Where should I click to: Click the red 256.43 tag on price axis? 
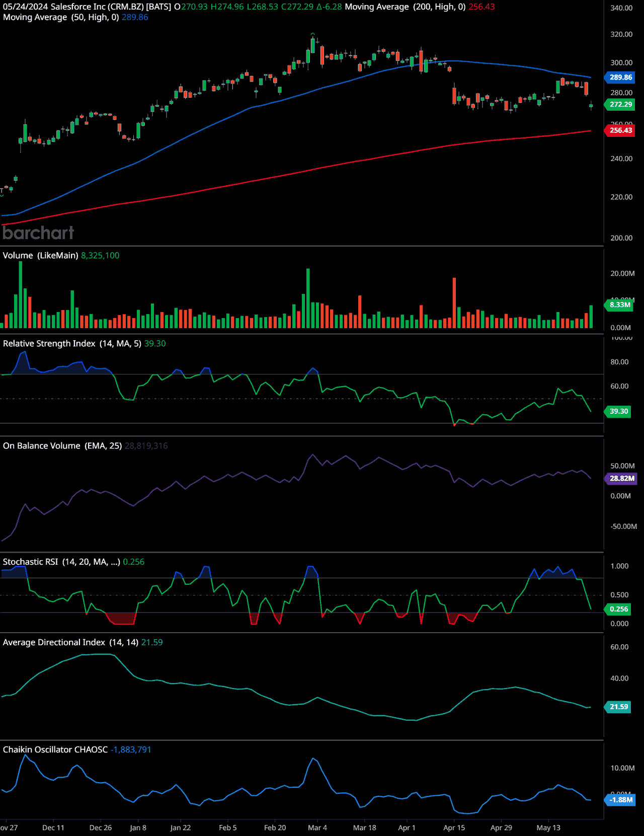tap(620, 130)
